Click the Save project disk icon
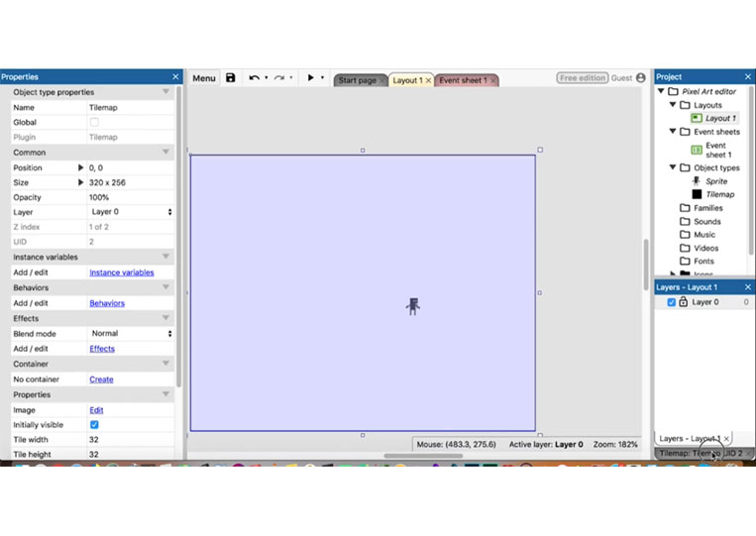This screenshot has width=756, height=536. [231, 77]
